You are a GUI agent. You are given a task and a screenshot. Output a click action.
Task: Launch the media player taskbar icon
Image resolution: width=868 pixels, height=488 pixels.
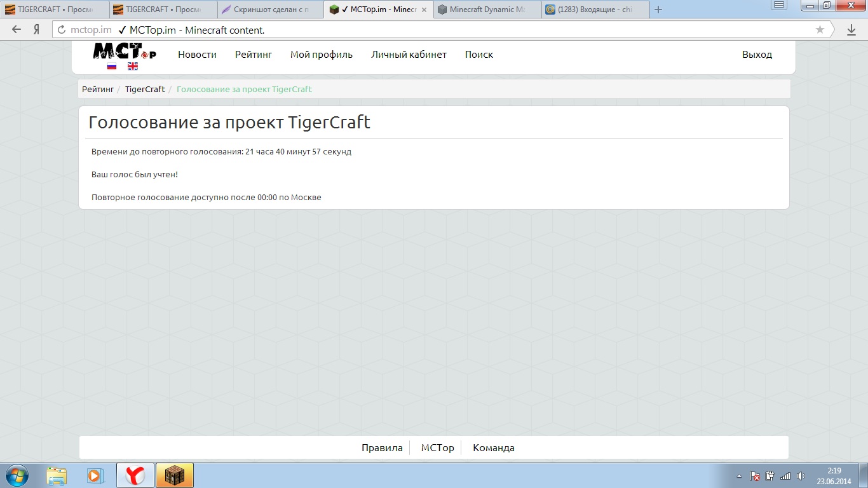(x=95, y=475)
